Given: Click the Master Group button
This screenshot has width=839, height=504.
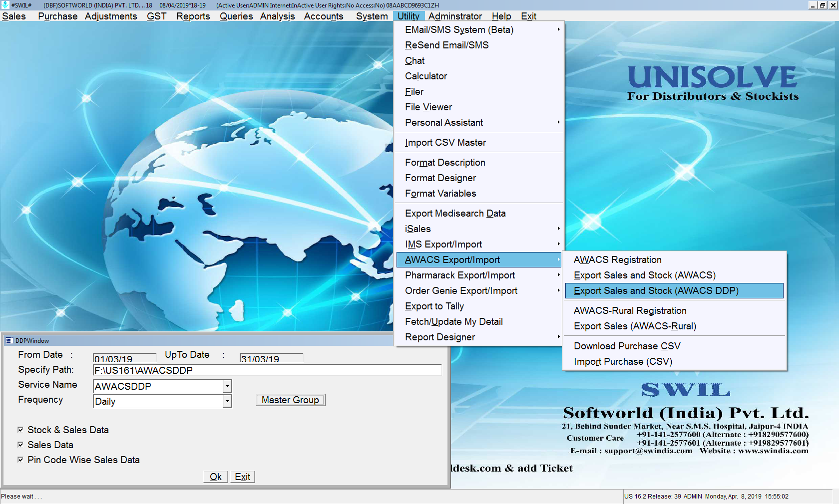Looking at the screenshot, I should pos(291,400).
